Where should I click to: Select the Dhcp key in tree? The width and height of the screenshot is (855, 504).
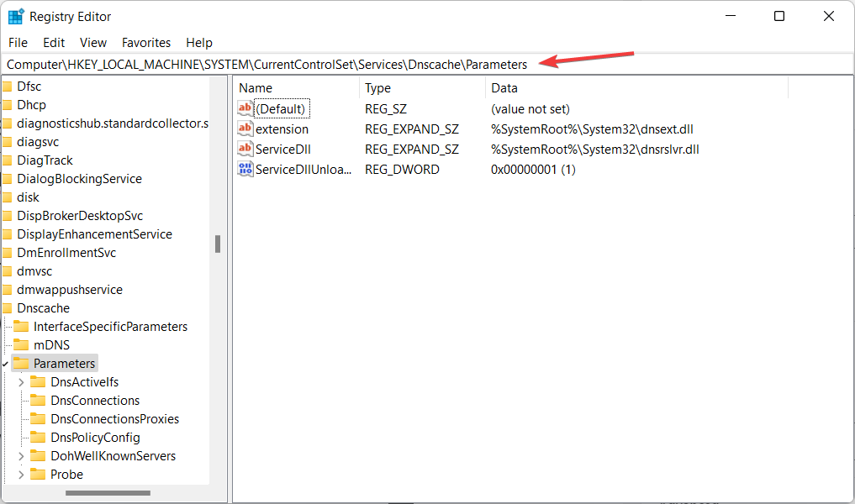click(31, 105)
